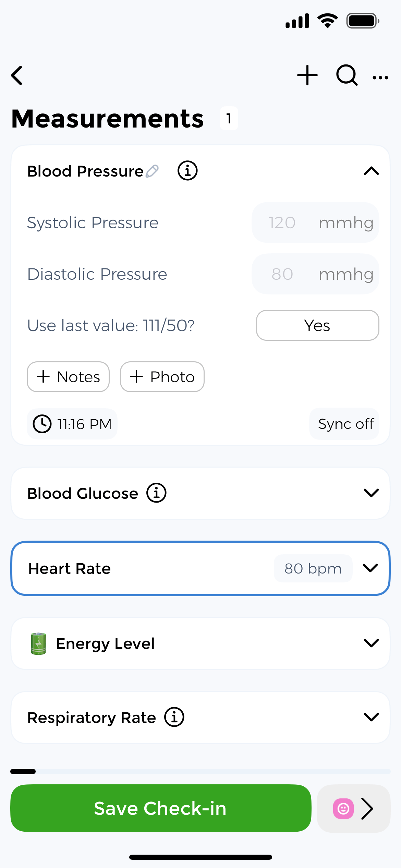The height and width of the screenshot is (868, 401).
Task: Expand the Heart Rate section
Action: (370, 568)
